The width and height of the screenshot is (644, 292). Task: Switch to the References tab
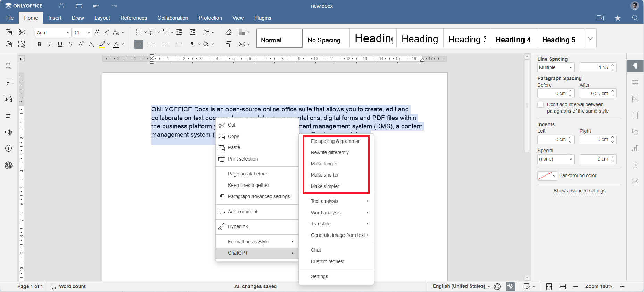(x=134, y=18)
